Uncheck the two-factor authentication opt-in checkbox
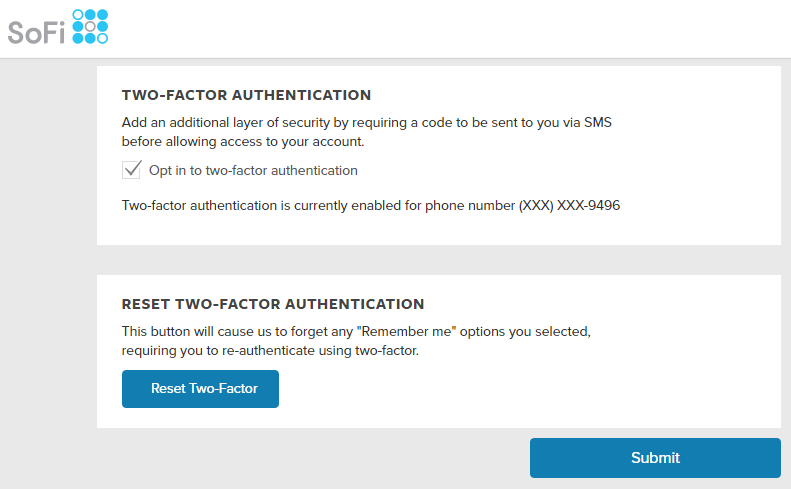Screen dimensions: 791x489 132,170
